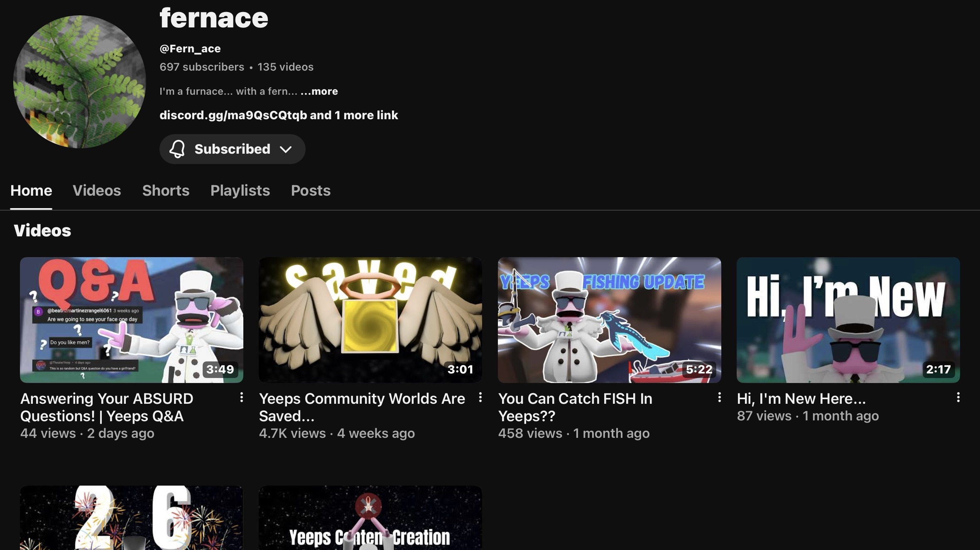Viewport: 980px width, 550px height.
Task: Click the '697 subscribers' count
Action: tap(202, 67)
